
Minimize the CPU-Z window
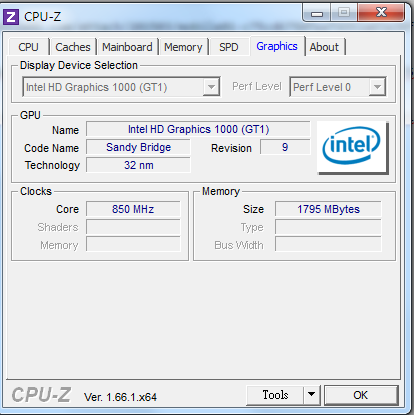coord(317,13)
